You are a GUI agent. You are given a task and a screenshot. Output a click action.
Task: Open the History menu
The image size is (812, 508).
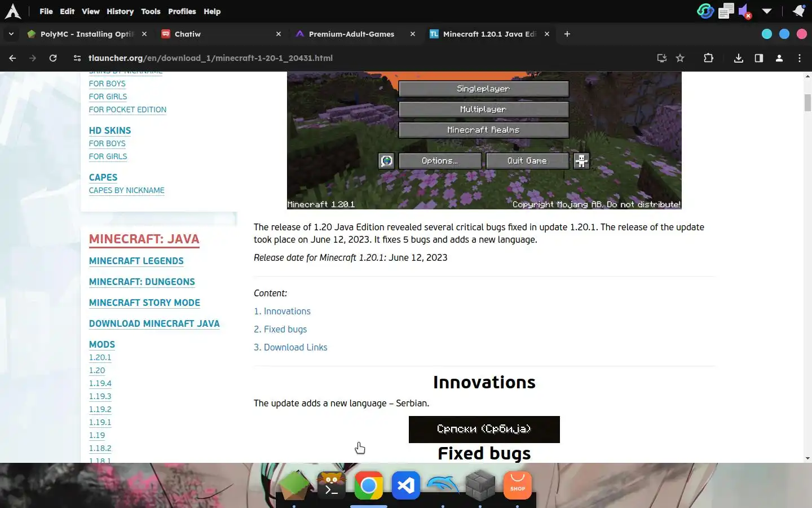point(120,11)
